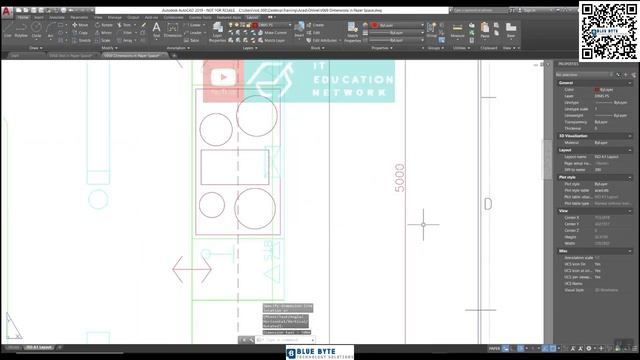The width and height of the screenshot is (640, 360).
Task: Collapse the Plot style section
Action: point(630,178)
